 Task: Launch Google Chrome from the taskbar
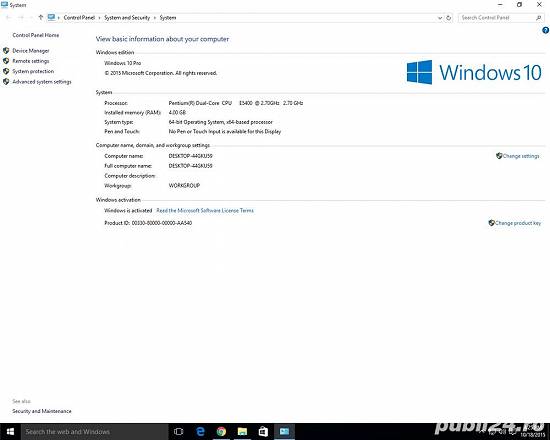[x=221, y=432]
